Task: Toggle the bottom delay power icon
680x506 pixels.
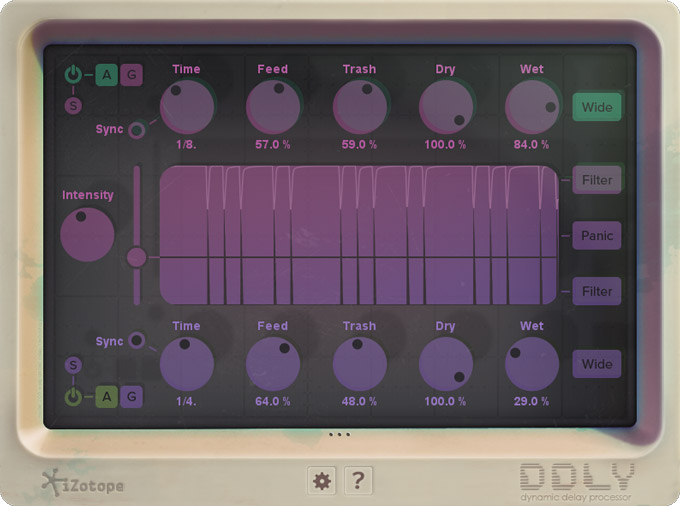Action: click(x=73, y=397)
